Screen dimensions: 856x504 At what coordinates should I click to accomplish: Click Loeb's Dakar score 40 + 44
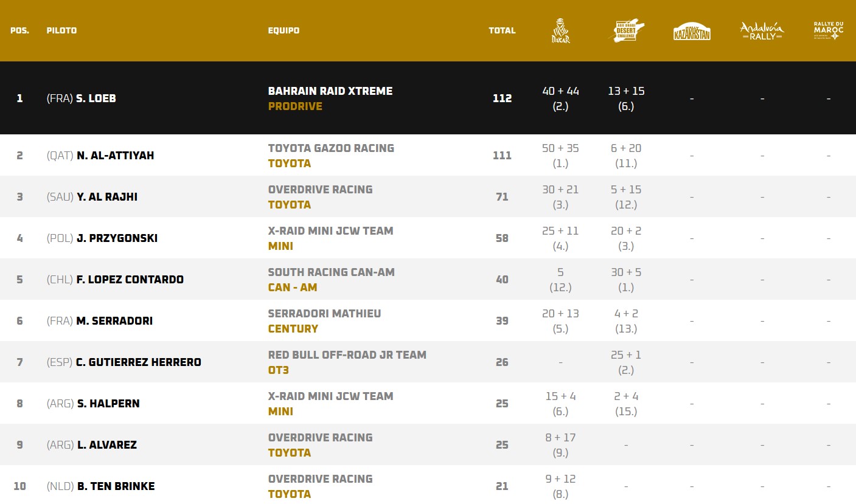(x=560, y=91)
